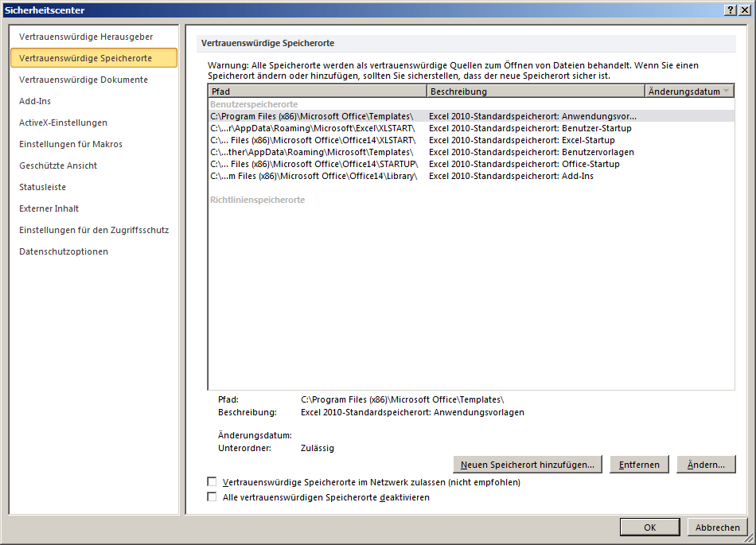The width and height of the screenshot is (756, 545).
Task: Confirm dialog with OK
Action: [650, 527]
